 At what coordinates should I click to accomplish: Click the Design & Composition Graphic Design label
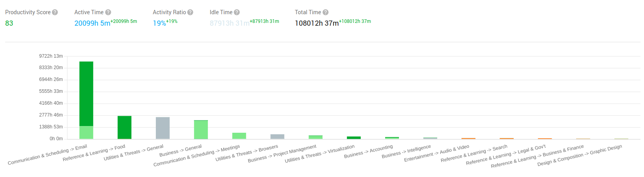(x=579, y=155)
